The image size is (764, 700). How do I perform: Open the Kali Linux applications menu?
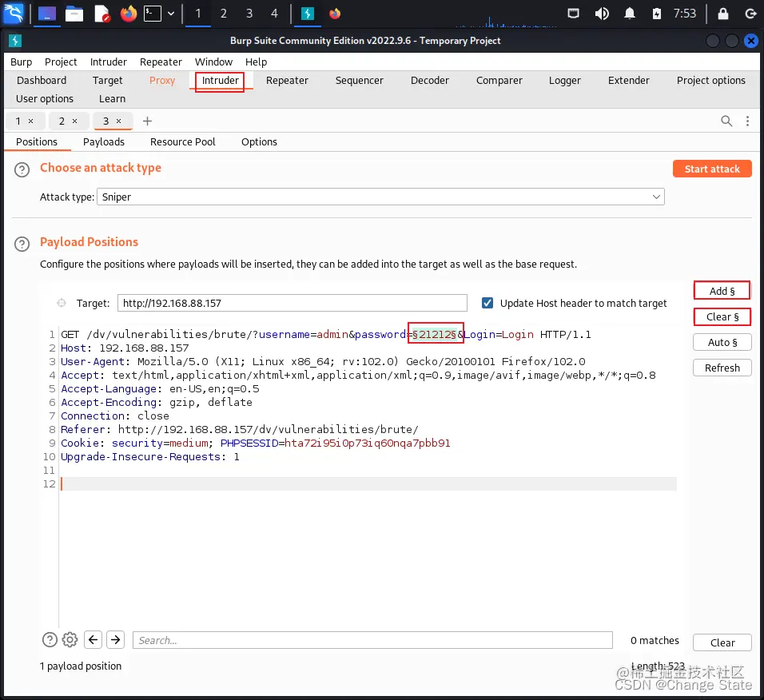tap(13, 13)
